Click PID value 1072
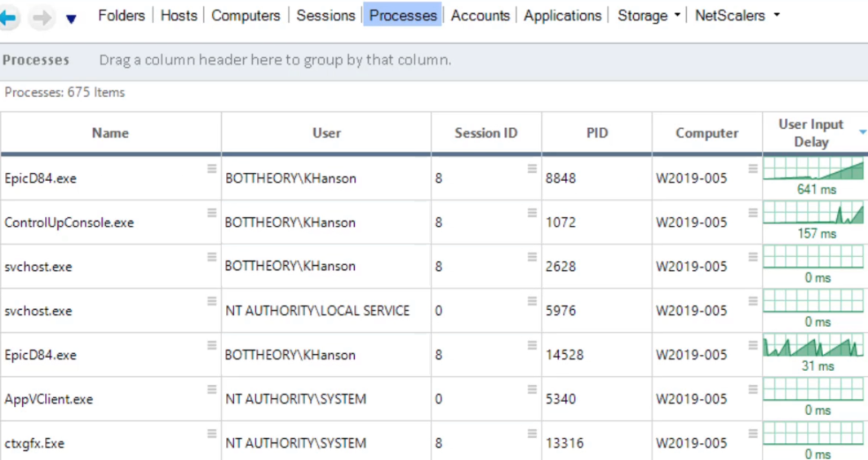The height and width of the screenshot is (460, 868). point(560,223)
